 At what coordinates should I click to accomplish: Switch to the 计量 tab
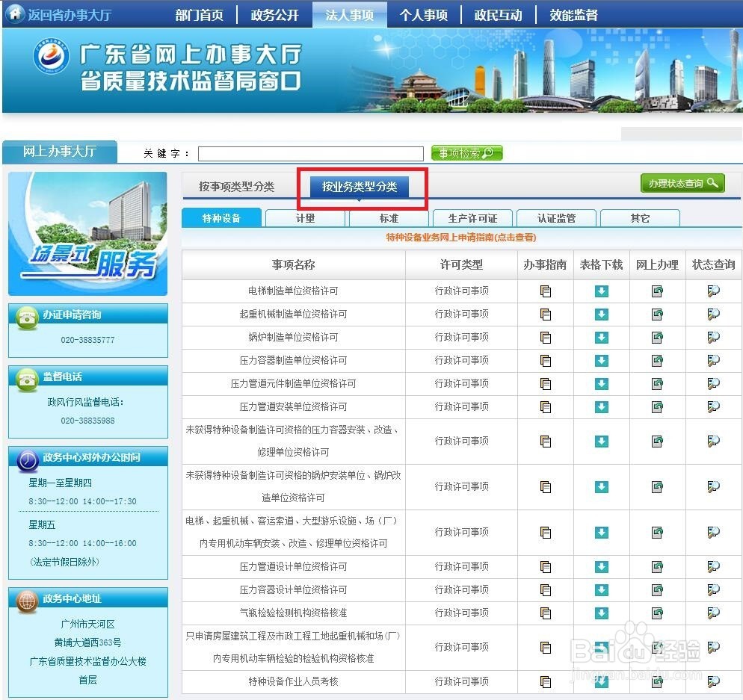pos(304,217)
